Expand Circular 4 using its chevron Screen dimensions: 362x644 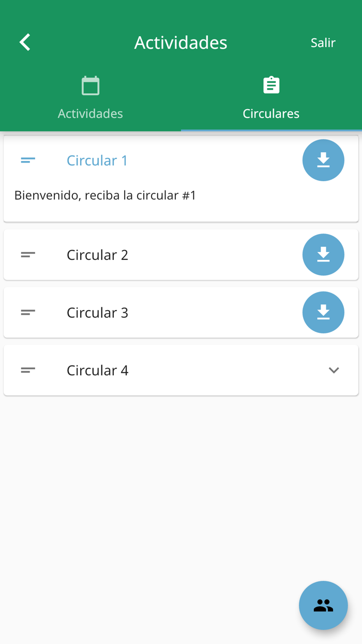[x=334, y=370]
